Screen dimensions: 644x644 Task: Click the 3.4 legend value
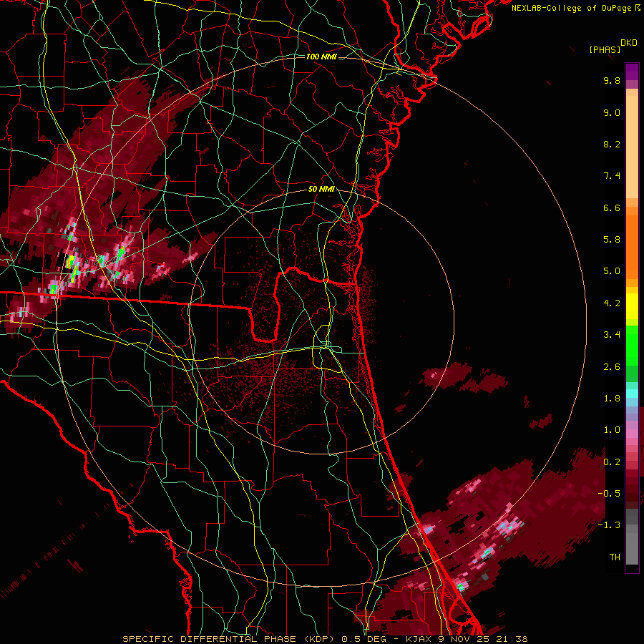tap(612, 335)
